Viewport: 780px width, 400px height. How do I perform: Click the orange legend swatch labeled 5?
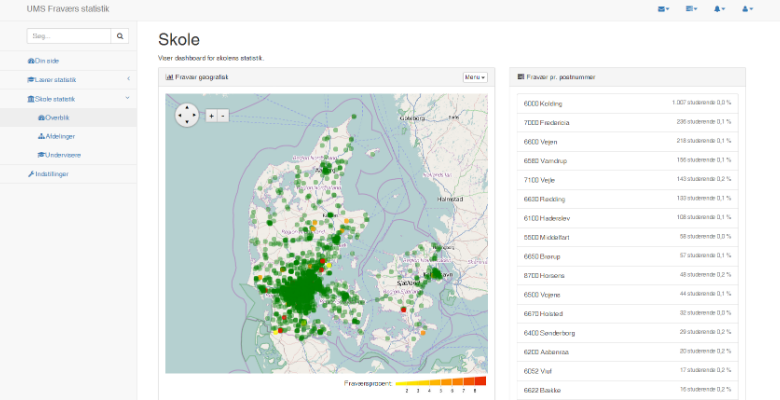[x=446, y=382]
